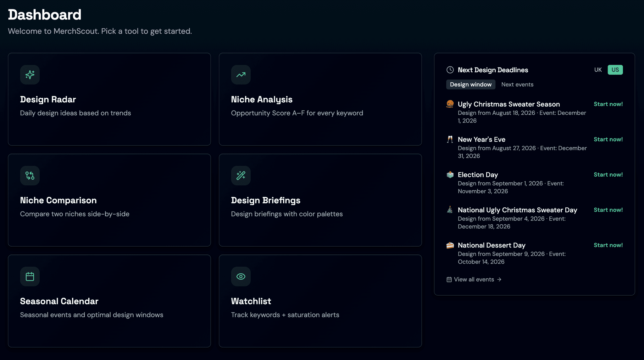Click the 'Design from September 1, 2026' date line

pyautogui.click(x=511, y=187)
